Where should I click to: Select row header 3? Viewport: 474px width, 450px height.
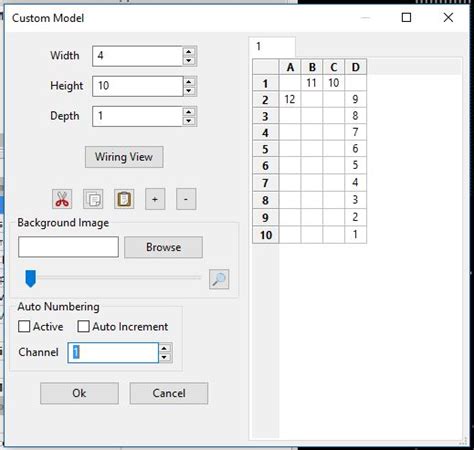(266, 116)
